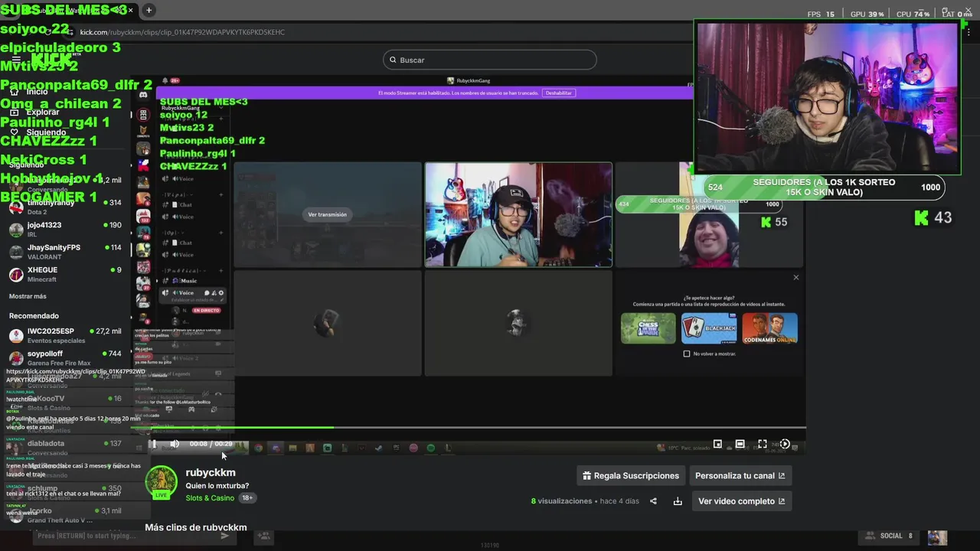Download the clip using the download icon
Image resolution: width=980 pixels, height=551 pixels.
[678, 501]
